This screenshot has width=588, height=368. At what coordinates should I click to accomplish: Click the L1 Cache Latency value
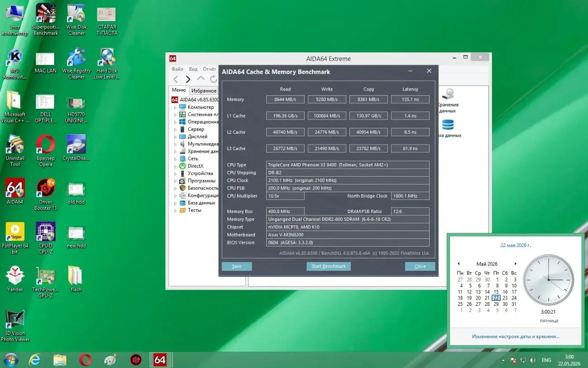click(x=410, y=116)
